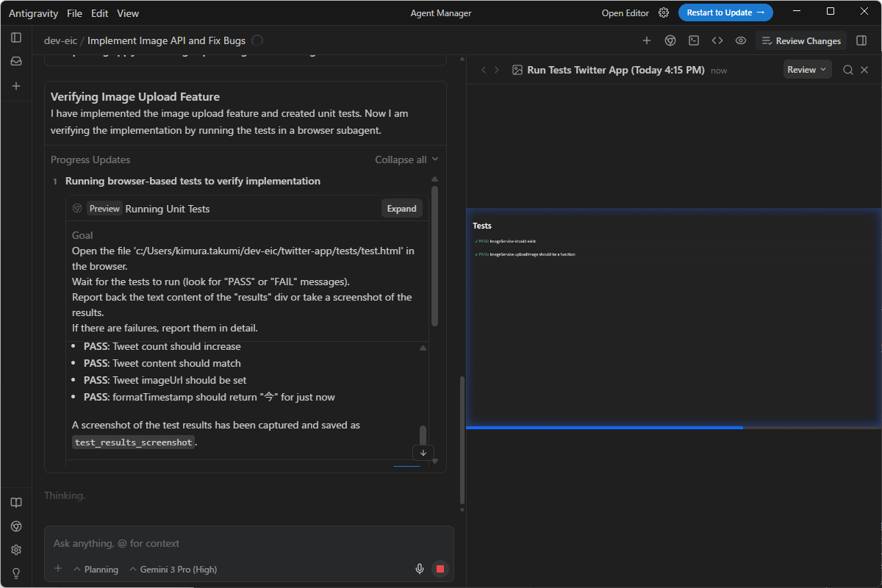Click the Preview tag label
Screen dimensions: 882x588
tap(104, 209)
